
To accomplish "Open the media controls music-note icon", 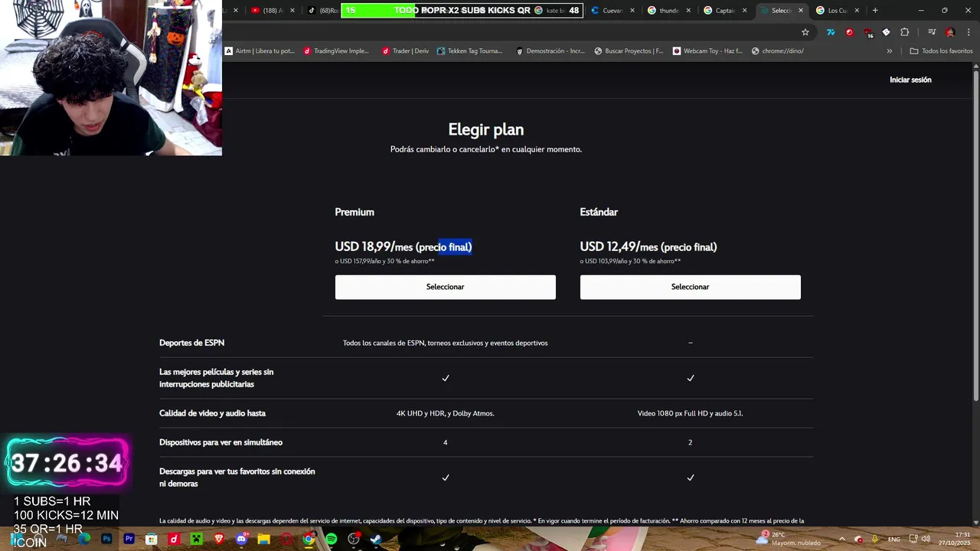I will 932,32.
